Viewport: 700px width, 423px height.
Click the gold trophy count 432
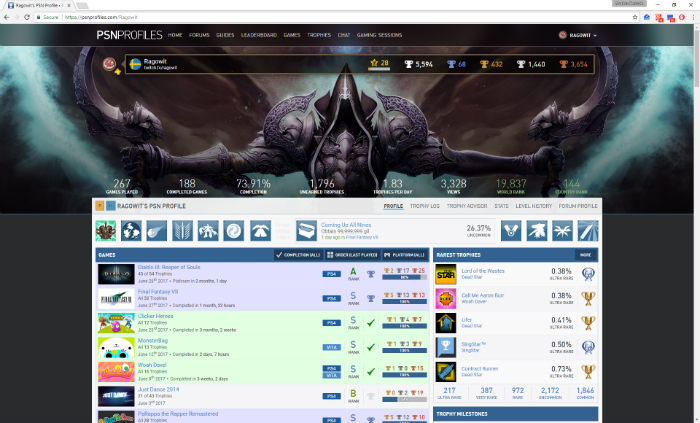click(491, 64)
